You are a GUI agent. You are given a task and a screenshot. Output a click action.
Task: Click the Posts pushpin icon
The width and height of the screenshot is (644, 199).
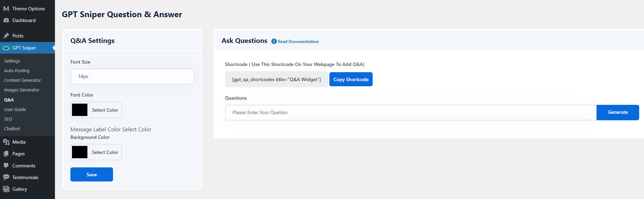click(6, 36)
